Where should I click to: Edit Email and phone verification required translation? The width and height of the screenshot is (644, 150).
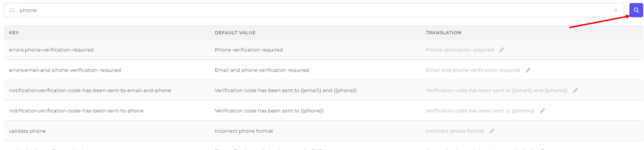coord(528,70)
